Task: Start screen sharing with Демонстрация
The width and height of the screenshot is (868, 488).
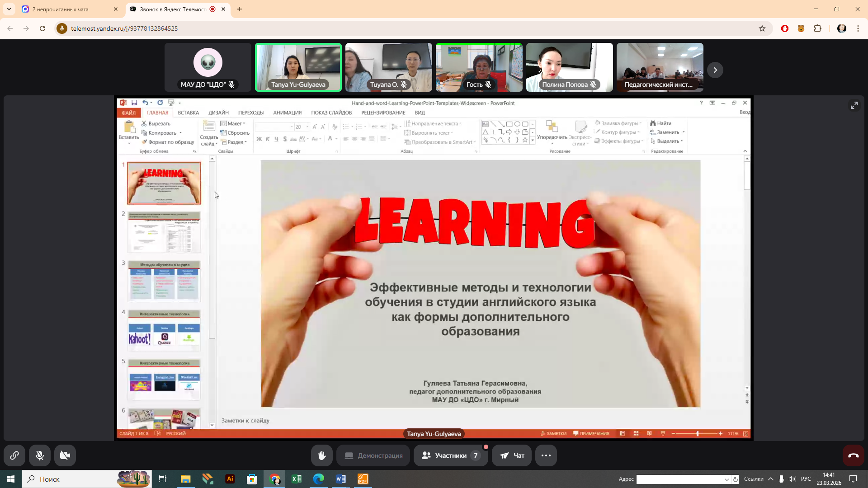Action: [x=373, y=455]
